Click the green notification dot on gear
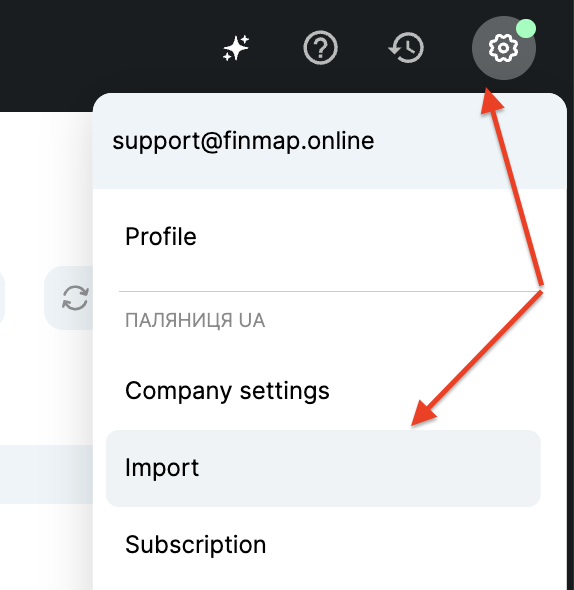Image resolution: width=574 pixels, height=590 pixels. tap(526, 28)
